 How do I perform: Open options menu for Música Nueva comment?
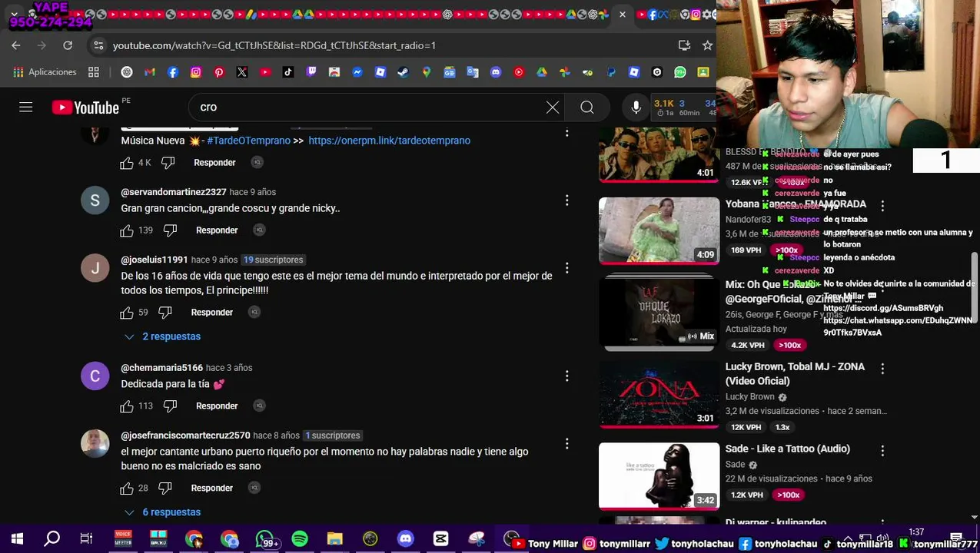[567, 132]
